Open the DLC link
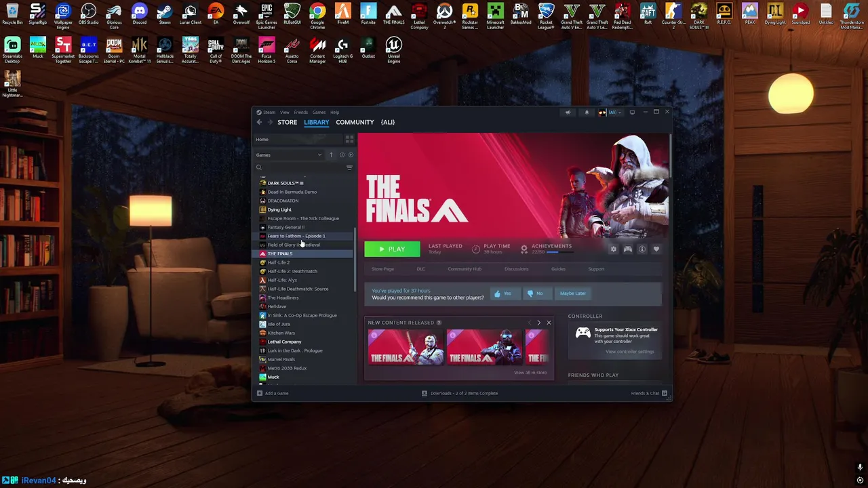Screen dimensions: 868x488 tap(420, 269)
